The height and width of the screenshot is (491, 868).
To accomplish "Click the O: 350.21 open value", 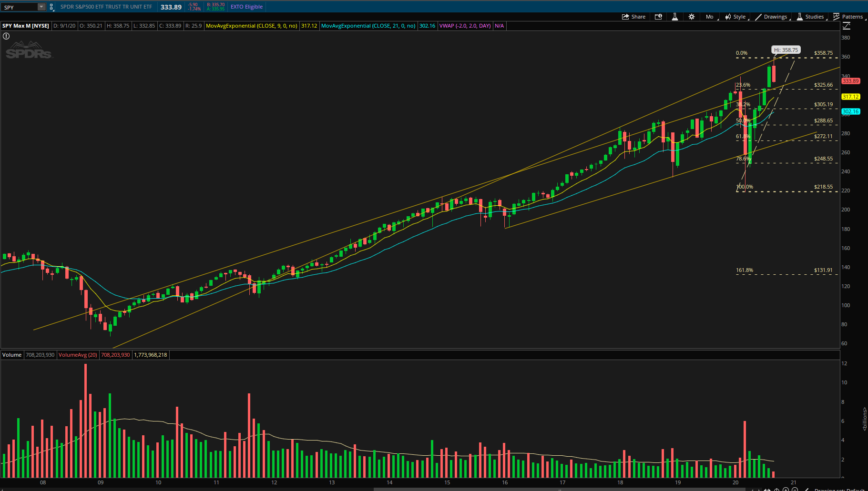I will pos(91,26).
